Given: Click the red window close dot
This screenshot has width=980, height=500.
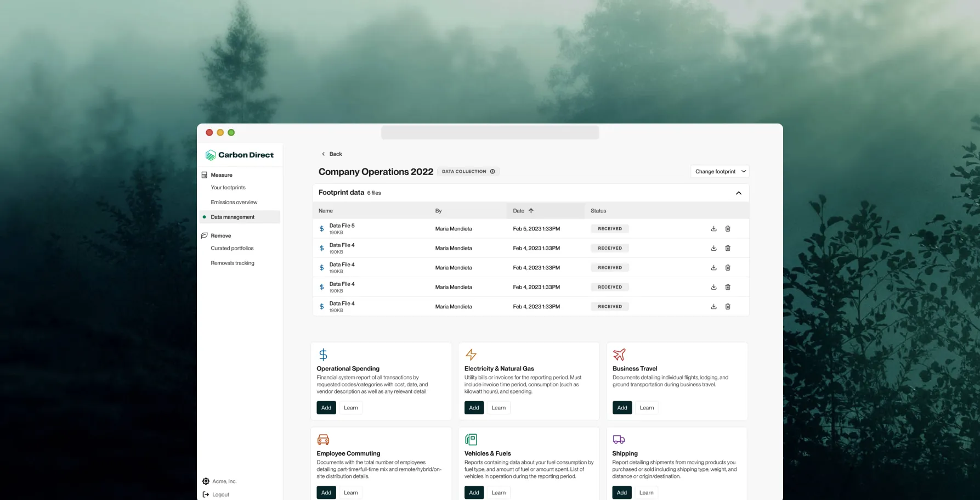Looking at the screenshot, I should pyautogui.click(x=209, y=132).
